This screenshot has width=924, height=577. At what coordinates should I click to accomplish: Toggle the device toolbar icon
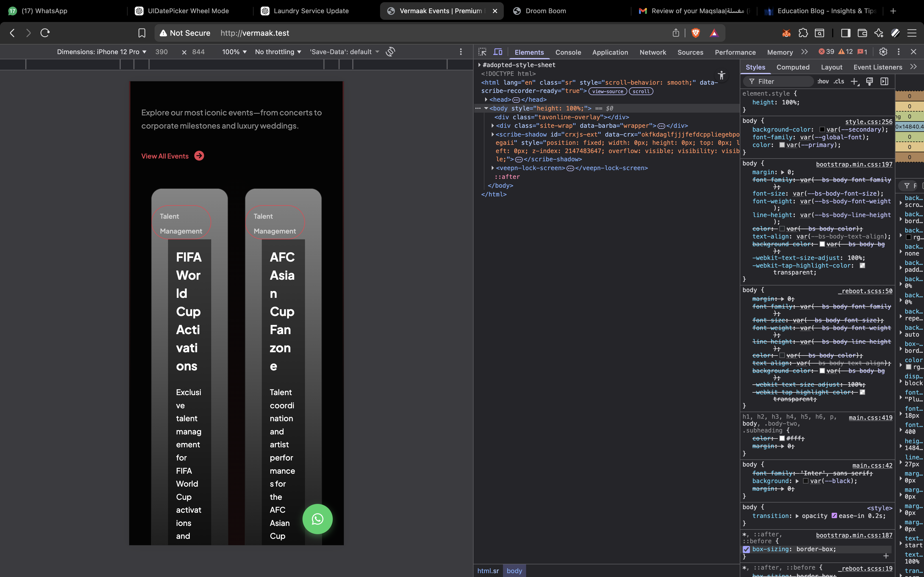(x=498, y=52)
